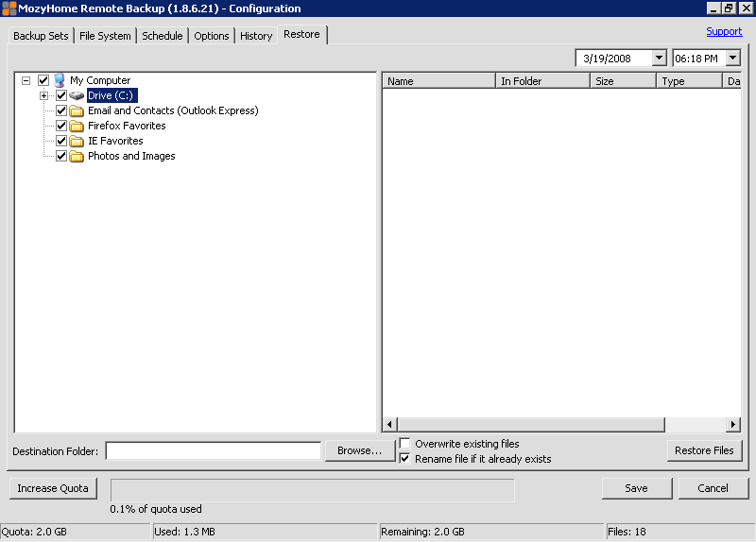
Task: Click the file list scroll left arrow
Action: coord(390,425)
